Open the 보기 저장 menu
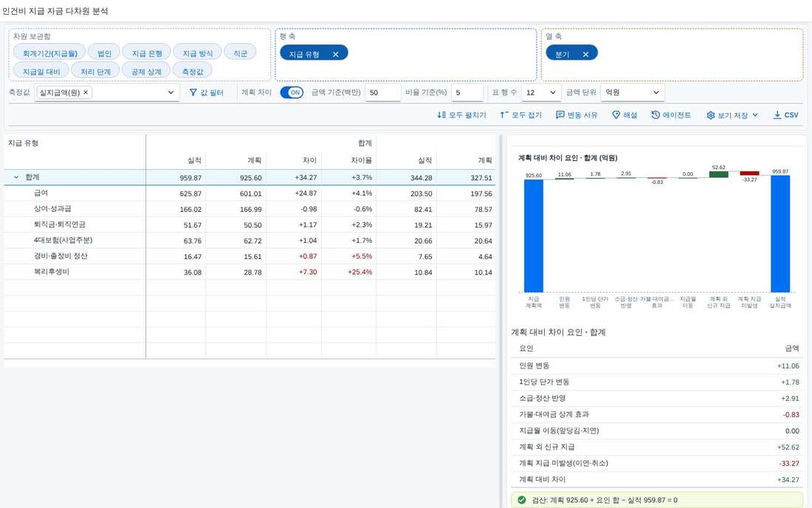Image resolution: width=812 pixels, height=508 pixels. (732, 115)
